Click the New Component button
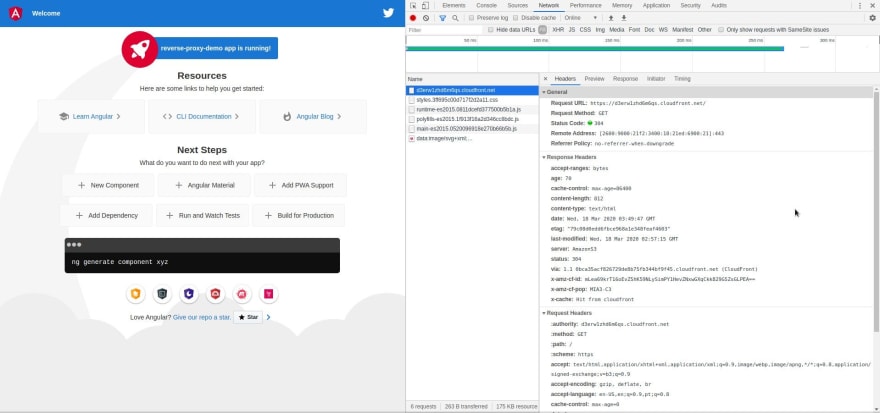This screenshot has height=413, width=880. (x=108, y=185)
